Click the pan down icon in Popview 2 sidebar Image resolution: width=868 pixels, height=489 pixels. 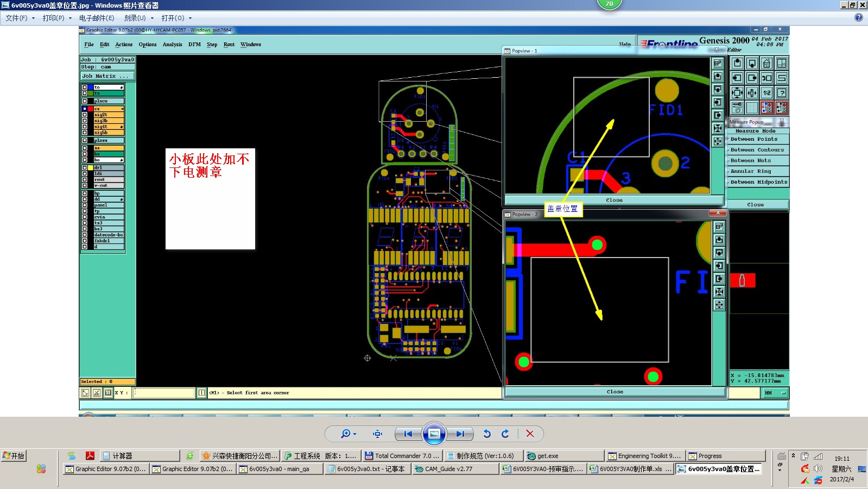pos(719,253)
